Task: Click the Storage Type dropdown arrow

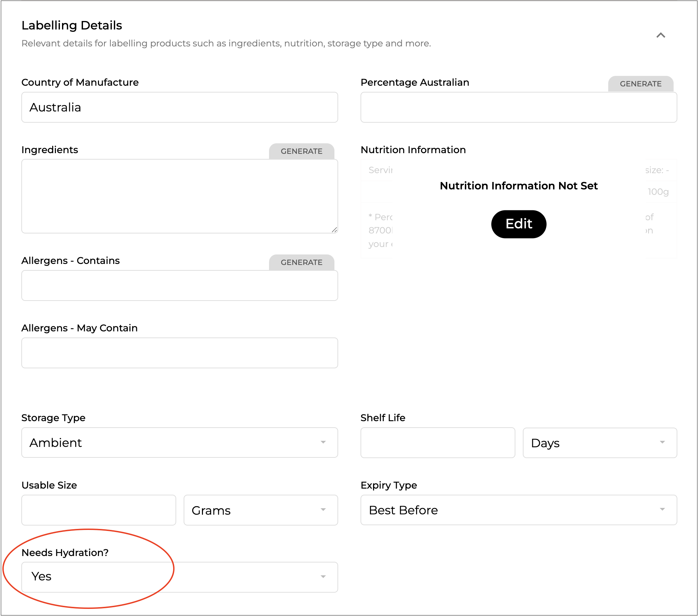Action: [323, 443]
